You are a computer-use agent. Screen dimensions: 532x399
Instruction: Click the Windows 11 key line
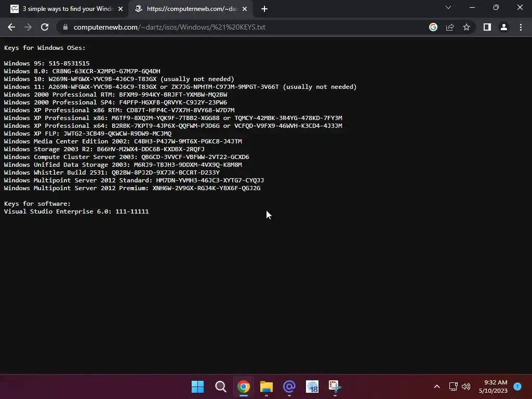[x=180, y=87]
